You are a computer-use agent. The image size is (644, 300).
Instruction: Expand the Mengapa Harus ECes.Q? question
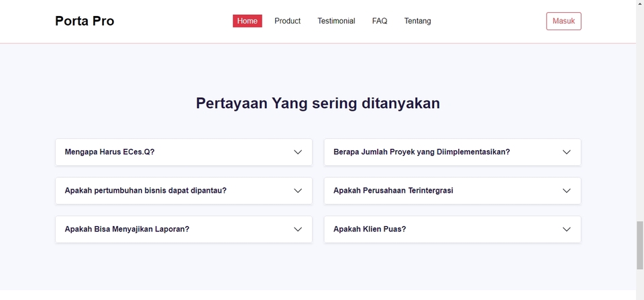(110, 152)
